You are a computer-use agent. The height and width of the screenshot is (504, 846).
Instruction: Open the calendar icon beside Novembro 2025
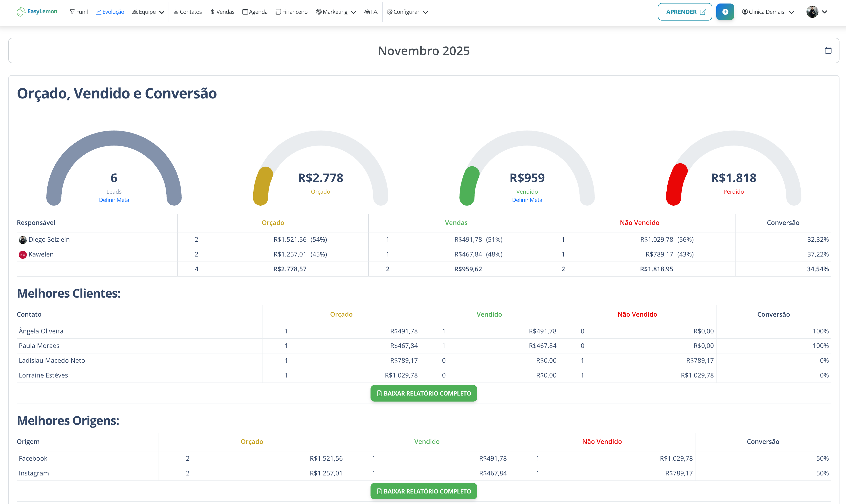[828, 51]
